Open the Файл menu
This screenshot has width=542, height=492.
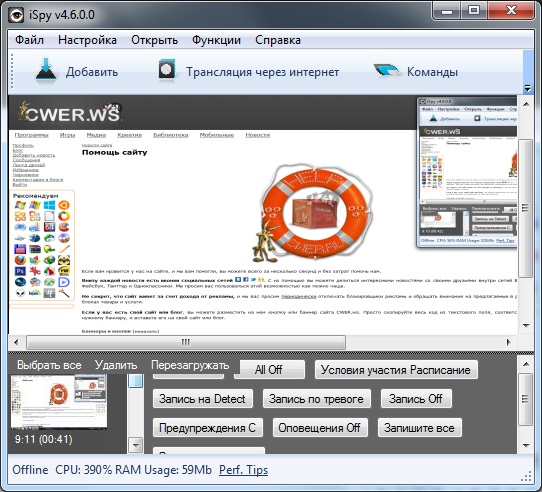pos(29,40)
